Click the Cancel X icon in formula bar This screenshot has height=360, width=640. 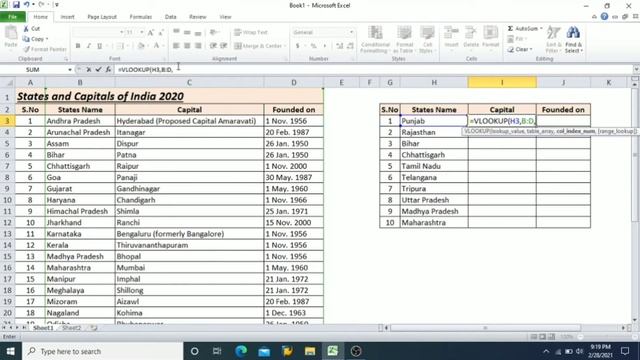click(89, 70)
